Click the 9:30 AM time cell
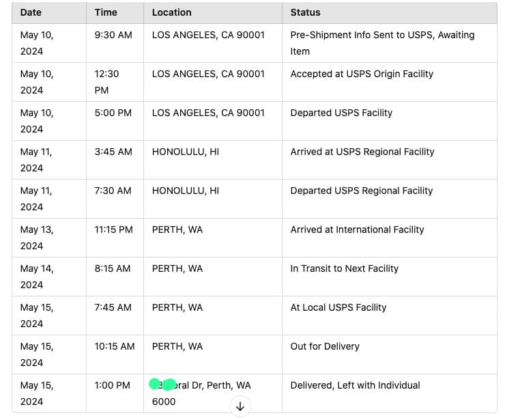 click(x=113, y=35)
